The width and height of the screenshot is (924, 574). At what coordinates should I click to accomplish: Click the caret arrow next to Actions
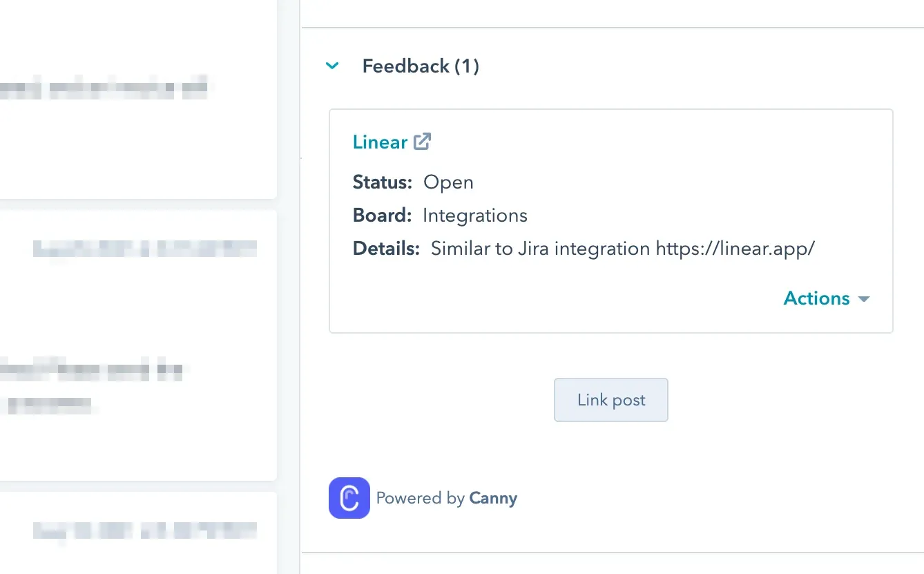[863, 298]
